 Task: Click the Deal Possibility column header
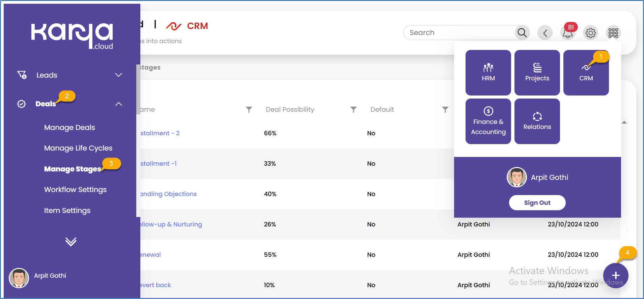(x=290, y=110)
